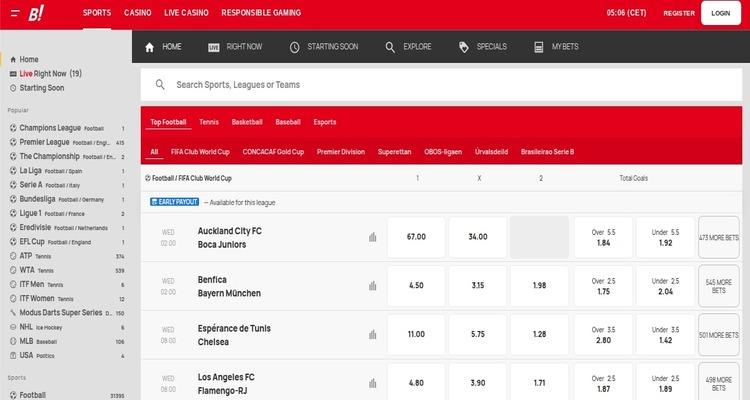Click the sidebar Home house icon
This screenshot has height=400, width=750.
(13, 59)
